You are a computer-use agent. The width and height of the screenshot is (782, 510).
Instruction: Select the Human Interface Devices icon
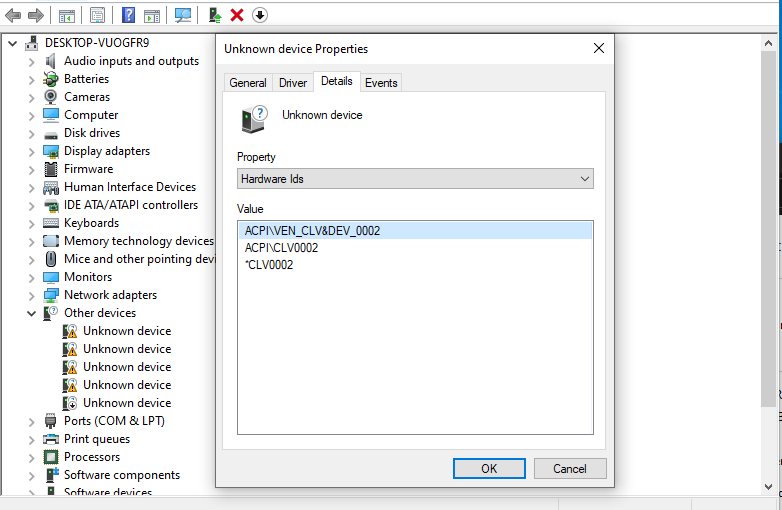click(50, 187)
